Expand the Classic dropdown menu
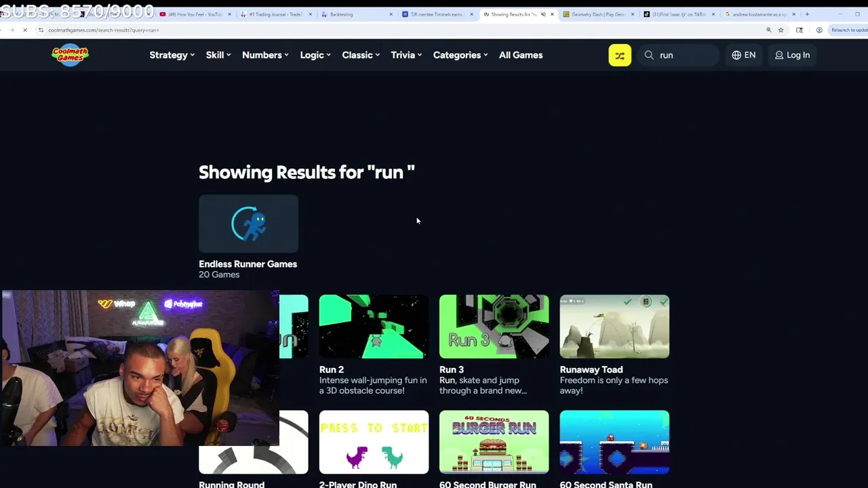 361,55
